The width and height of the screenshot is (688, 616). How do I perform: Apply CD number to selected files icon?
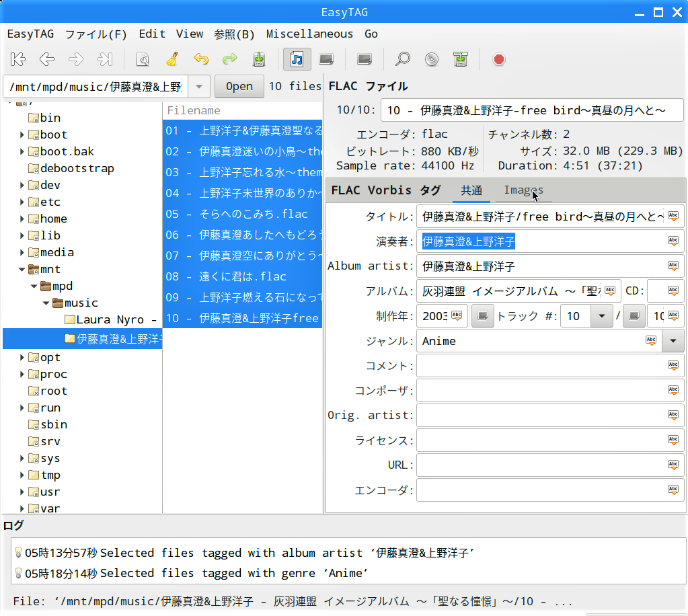673,291
